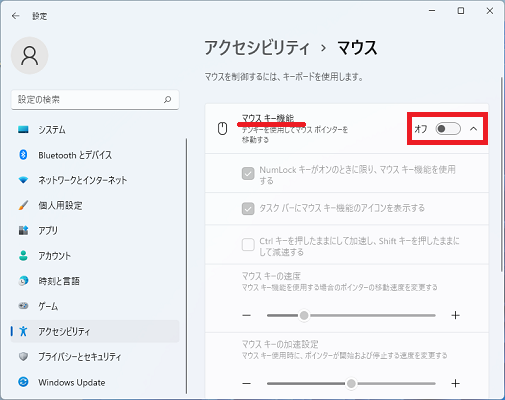Open Windows Update category

pyautogui.click(x=95, y=382)
